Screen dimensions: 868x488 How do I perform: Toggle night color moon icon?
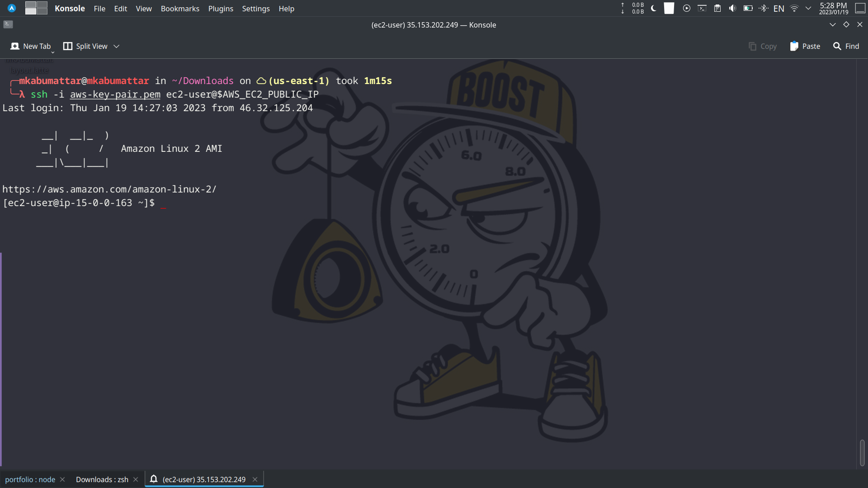(654, 8)
